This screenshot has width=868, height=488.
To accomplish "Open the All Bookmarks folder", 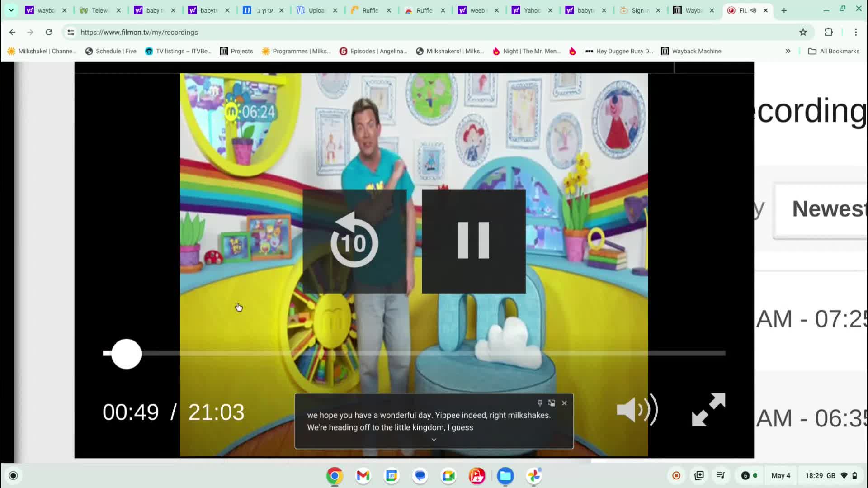I will 834,51.
